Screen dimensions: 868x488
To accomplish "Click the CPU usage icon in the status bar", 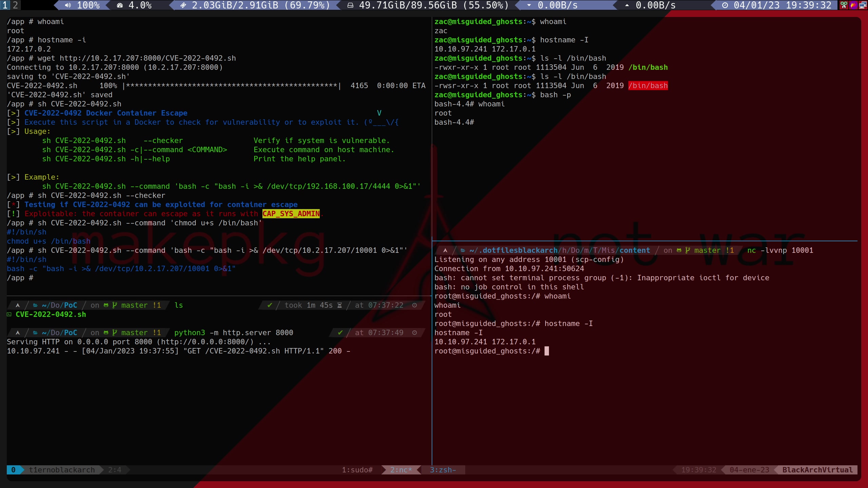I will (x=120, y=5).
